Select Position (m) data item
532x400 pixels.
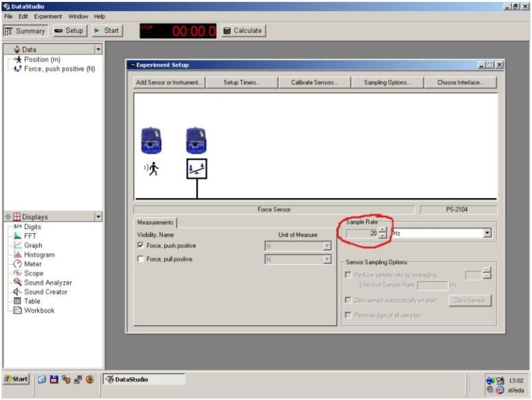[x=42, y=59]
